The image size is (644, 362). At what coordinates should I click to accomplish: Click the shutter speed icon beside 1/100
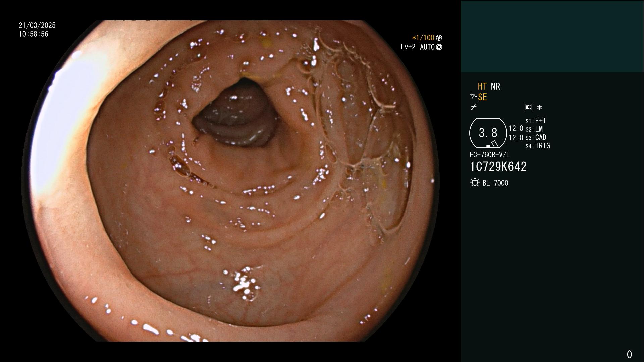[x=439, y=38]
